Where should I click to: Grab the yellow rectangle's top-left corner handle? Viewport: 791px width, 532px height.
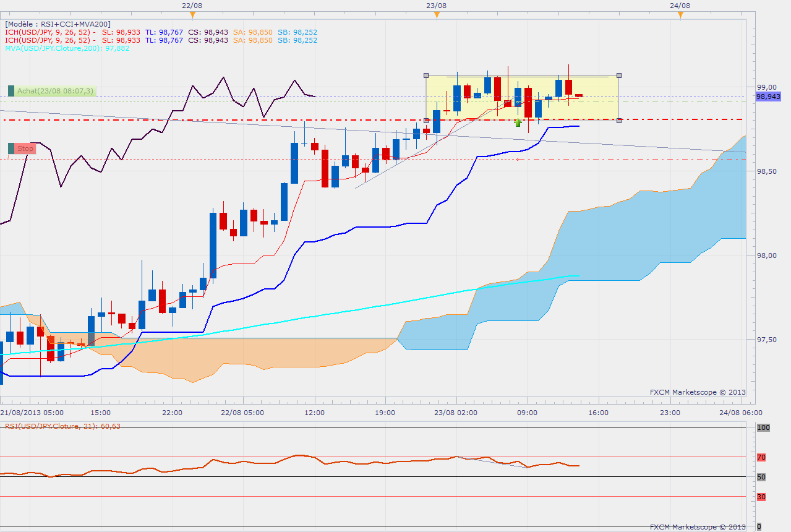[x=426, y=75]
